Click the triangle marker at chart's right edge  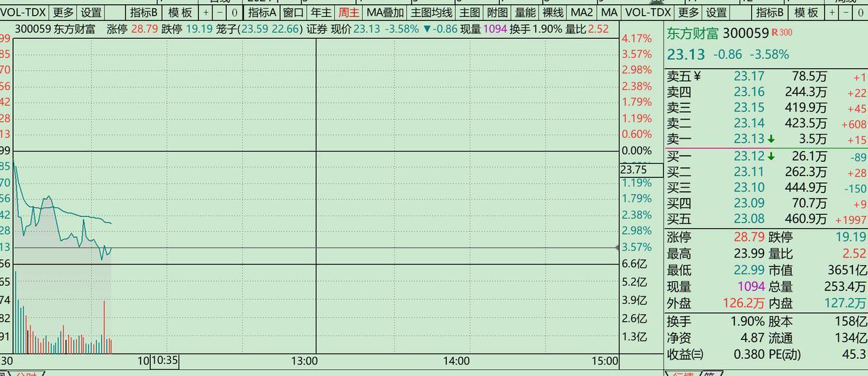pyautogui.click(x=617, y=247)
